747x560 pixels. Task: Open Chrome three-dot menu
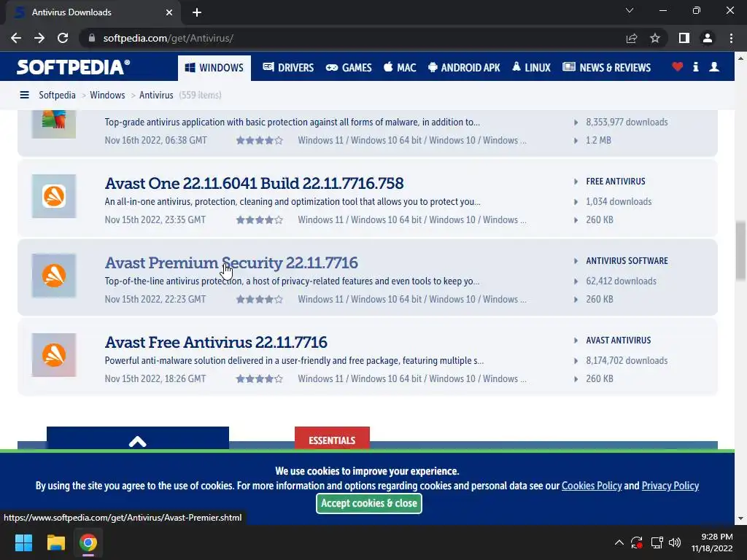tap(731, 38)
